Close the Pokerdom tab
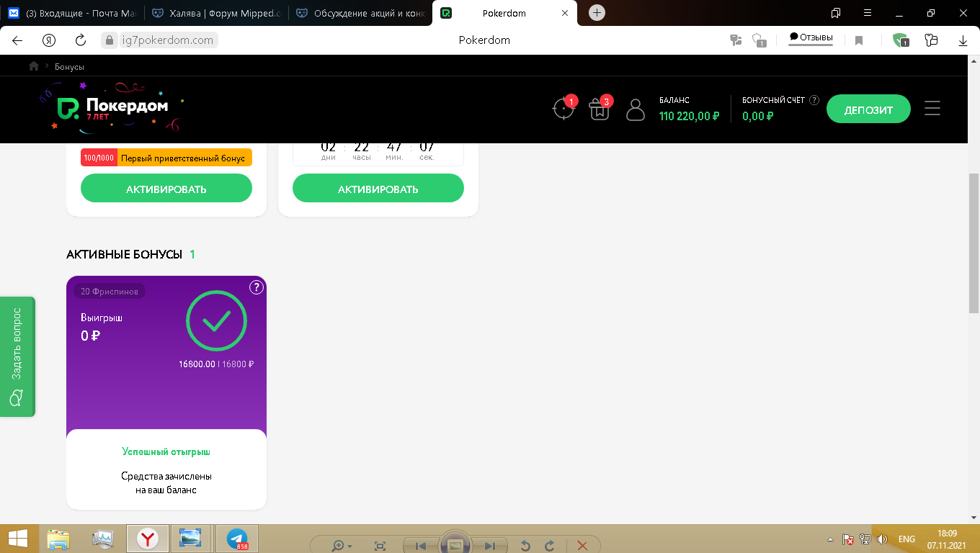980x553 pixels. click(x=565, y=13)
